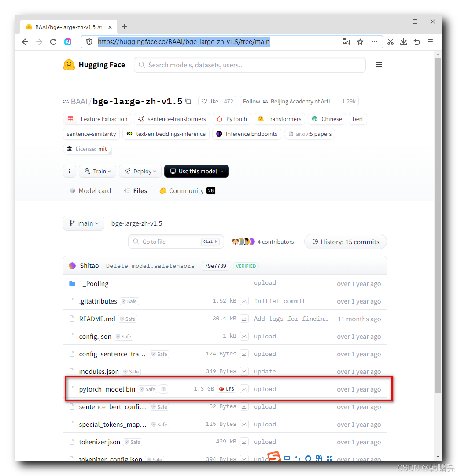Click the browser forward arrow
The image size is (457, 476).
pos(39,42)
